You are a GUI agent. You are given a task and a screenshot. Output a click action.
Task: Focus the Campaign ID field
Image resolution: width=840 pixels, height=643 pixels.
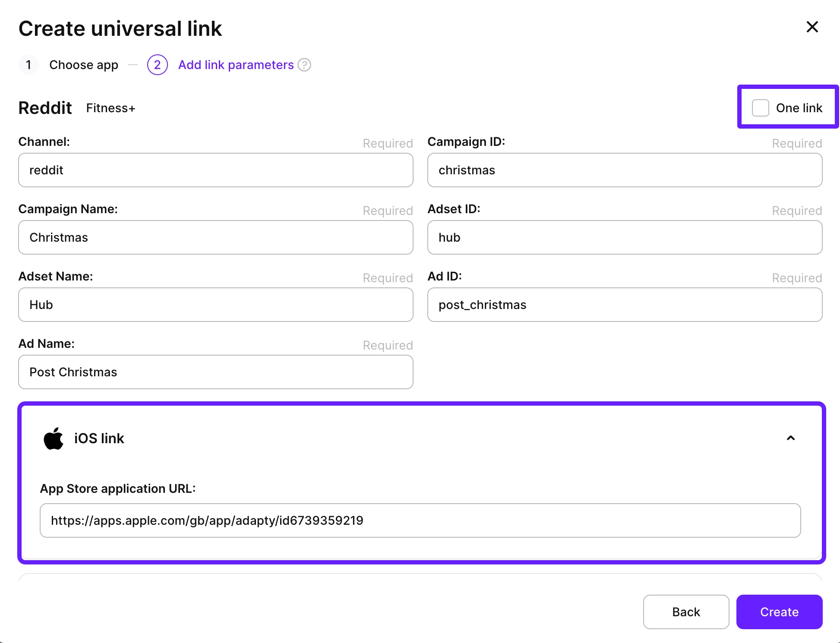tap(624, 170)
